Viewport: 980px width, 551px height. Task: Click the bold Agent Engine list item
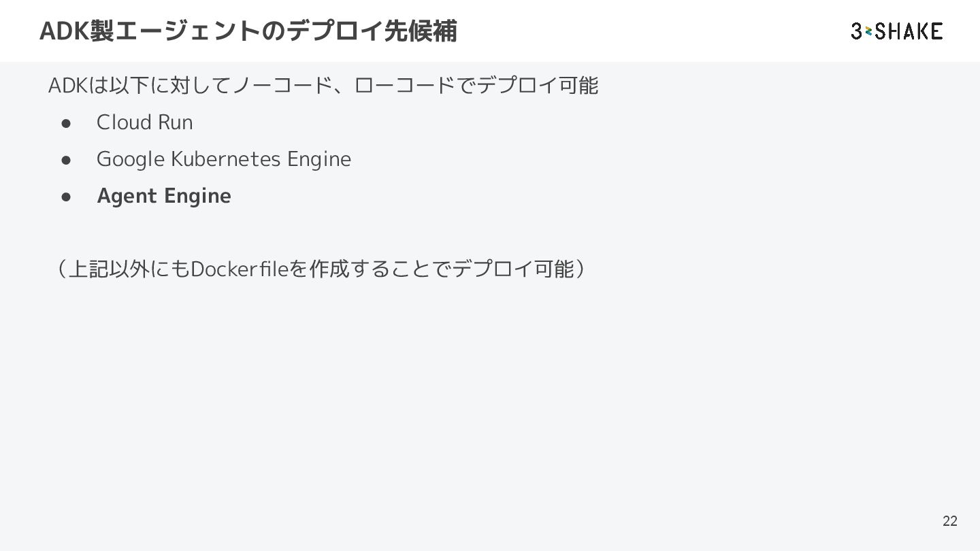[x=164, y=196]
